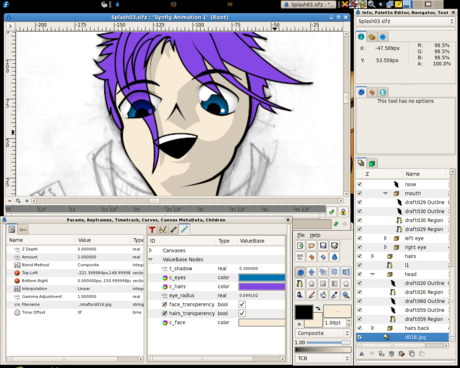Select the Draw pencil tool
This screenshot has height=368, width=460.
[x=312, y=295]
